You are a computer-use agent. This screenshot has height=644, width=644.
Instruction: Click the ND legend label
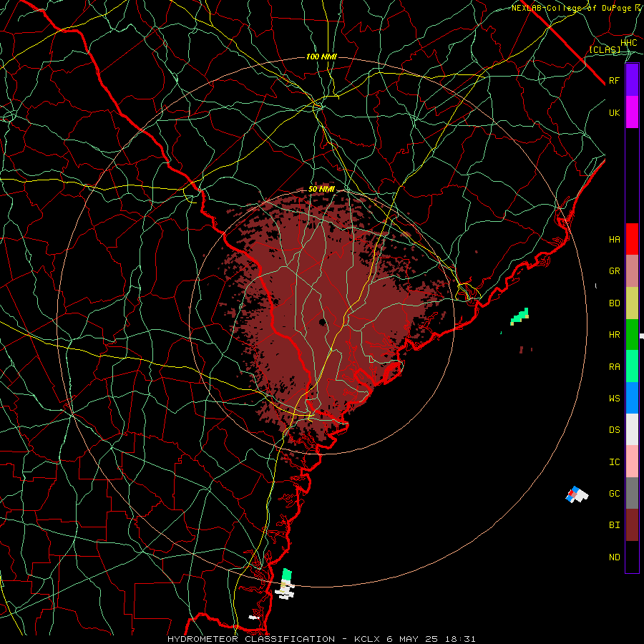pyautogui.click(x=615, y=557)
